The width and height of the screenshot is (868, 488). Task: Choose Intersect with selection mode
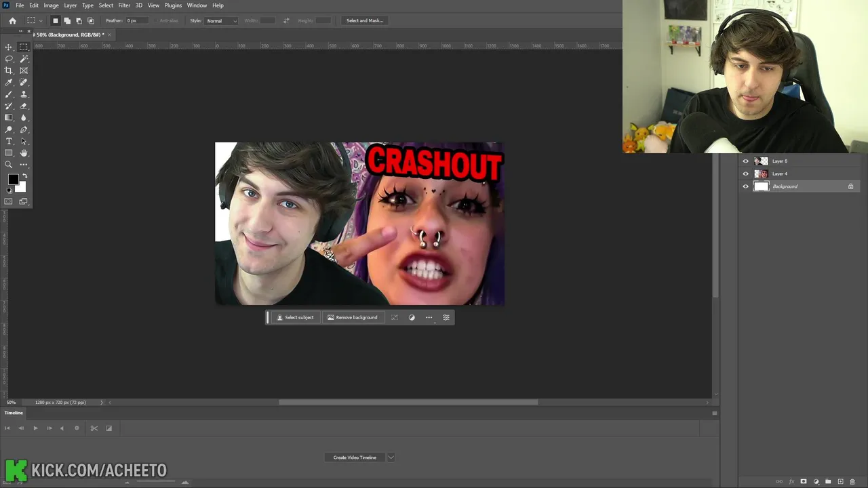coord(90,20)
